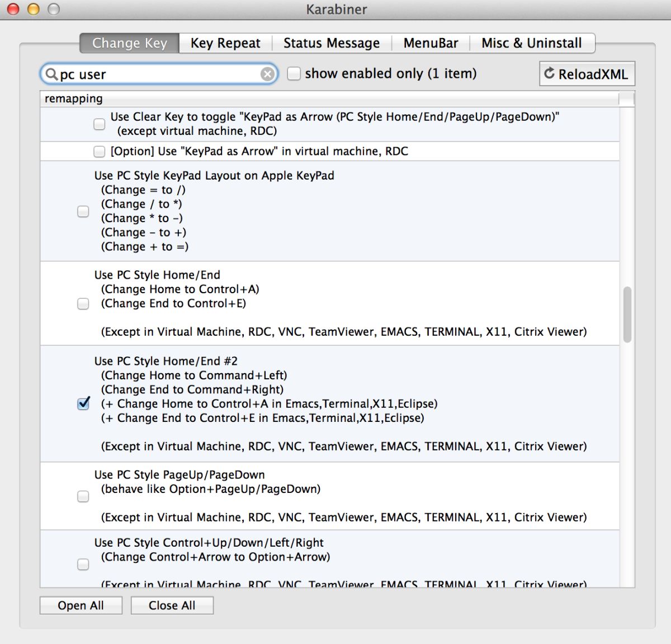Enable Use PC Style KeyPad Layout on Apple KeyPad

click(x=83, y=211)
